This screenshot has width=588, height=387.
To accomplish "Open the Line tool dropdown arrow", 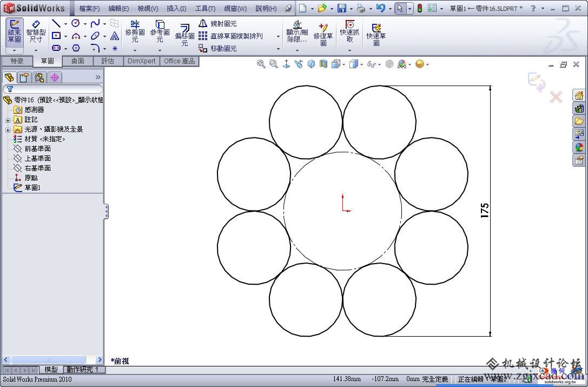I will 65,24.
